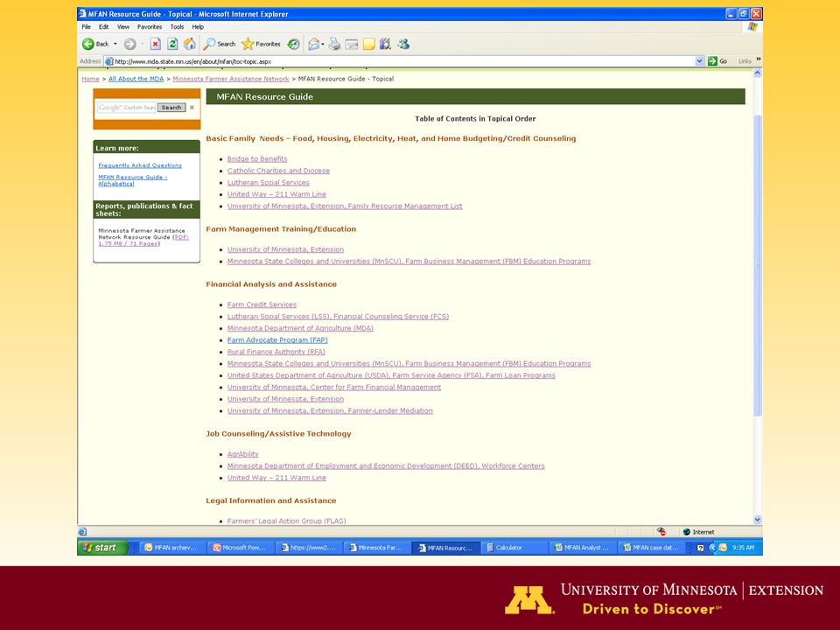Screen dimensions: 840x630
Task: Open the Favorites menu
Action: click(x=150, y=27)
